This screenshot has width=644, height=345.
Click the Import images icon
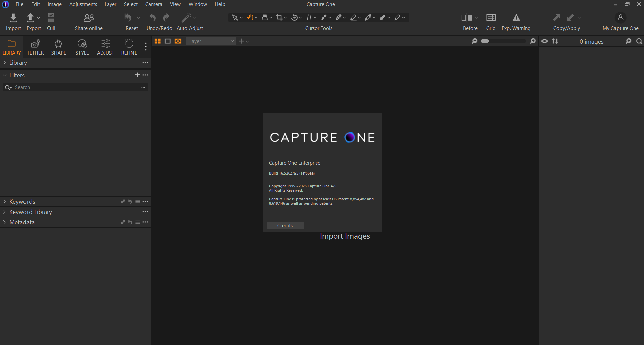click(13, 18)
